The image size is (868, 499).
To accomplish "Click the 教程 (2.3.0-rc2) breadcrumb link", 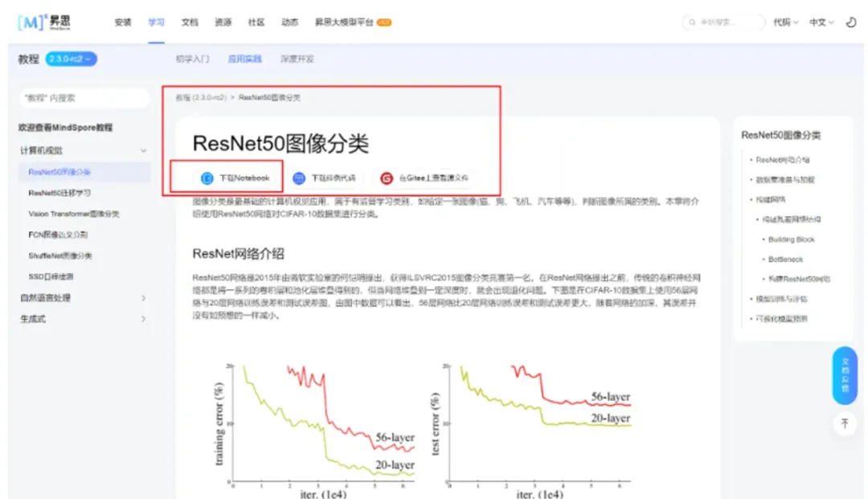I will (201, 97).
